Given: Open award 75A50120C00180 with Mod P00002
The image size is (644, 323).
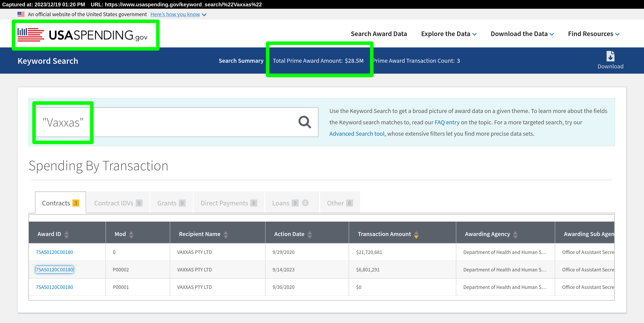Looking at the screenshot, I should tap(54, 269).
